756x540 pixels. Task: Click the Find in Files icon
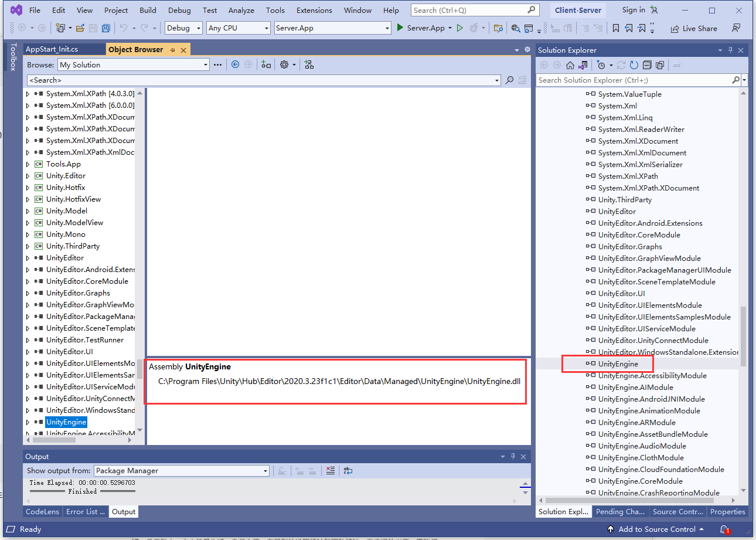point(515,28)
